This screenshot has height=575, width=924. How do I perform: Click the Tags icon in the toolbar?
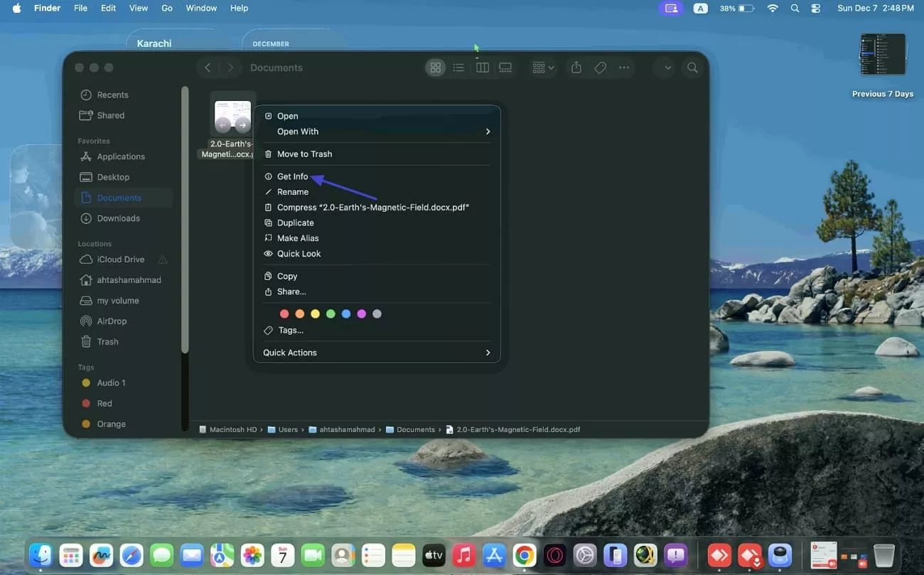tap(600, 68)
